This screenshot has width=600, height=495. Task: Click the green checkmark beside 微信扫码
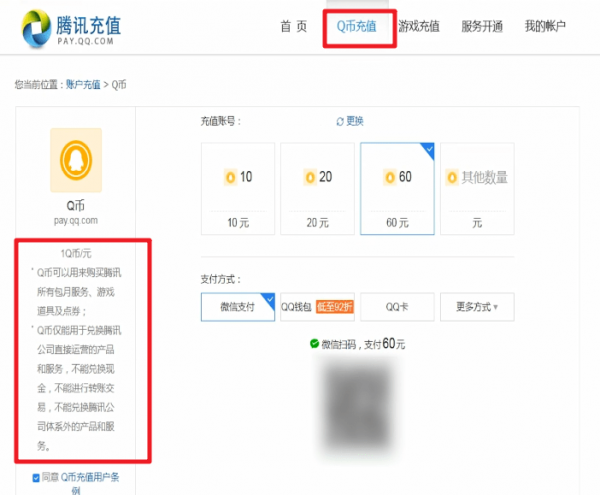click(x=315, y=344)
